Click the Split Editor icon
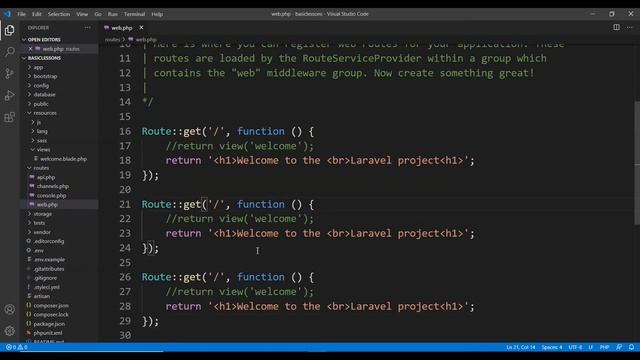Viewport: 640px width, 360px height. 616,27
